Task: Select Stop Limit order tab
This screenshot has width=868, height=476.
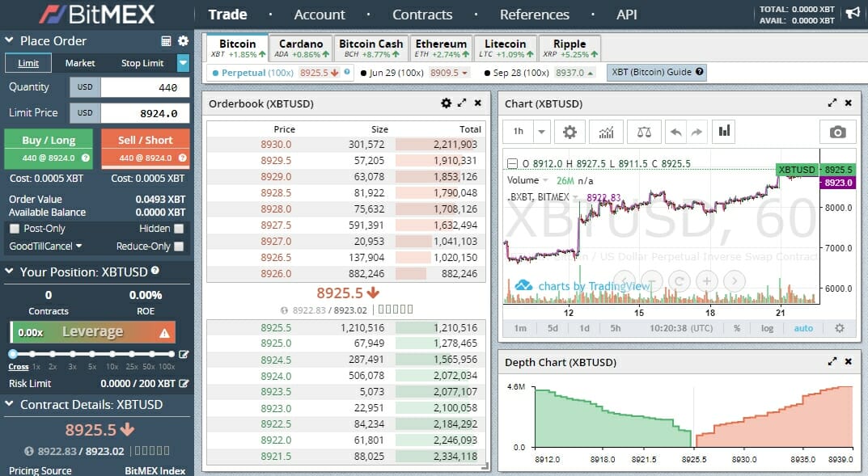Action: pyautogui.click(x=142, y=63)
